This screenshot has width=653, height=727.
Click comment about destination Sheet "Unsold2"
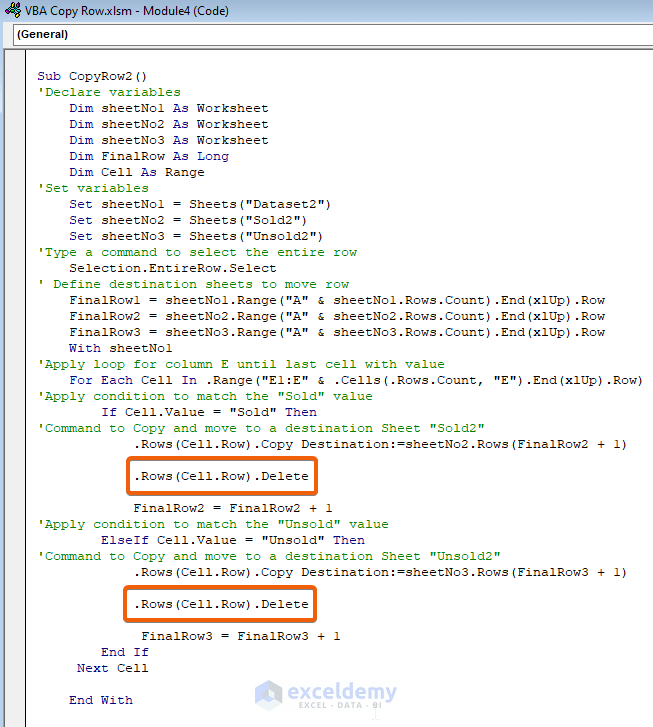pos(269,556)
